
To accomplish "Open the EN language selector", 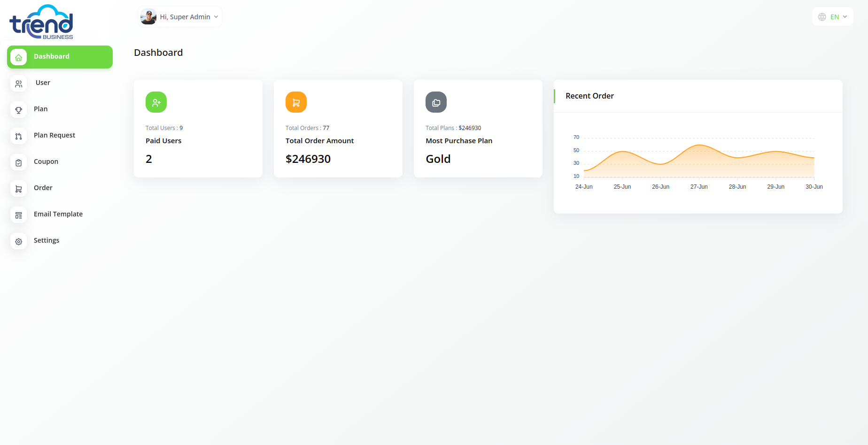I will [834, 17].
